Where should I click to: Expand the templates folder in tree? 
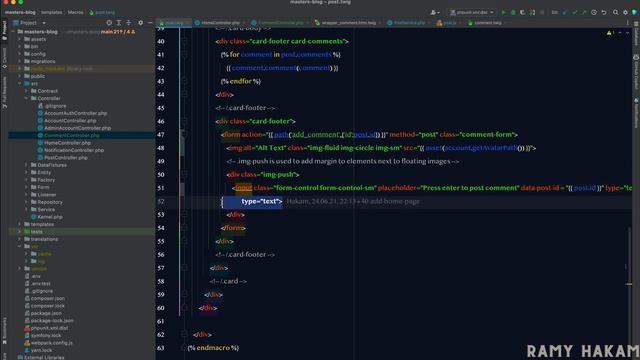[x=19, y=224]
